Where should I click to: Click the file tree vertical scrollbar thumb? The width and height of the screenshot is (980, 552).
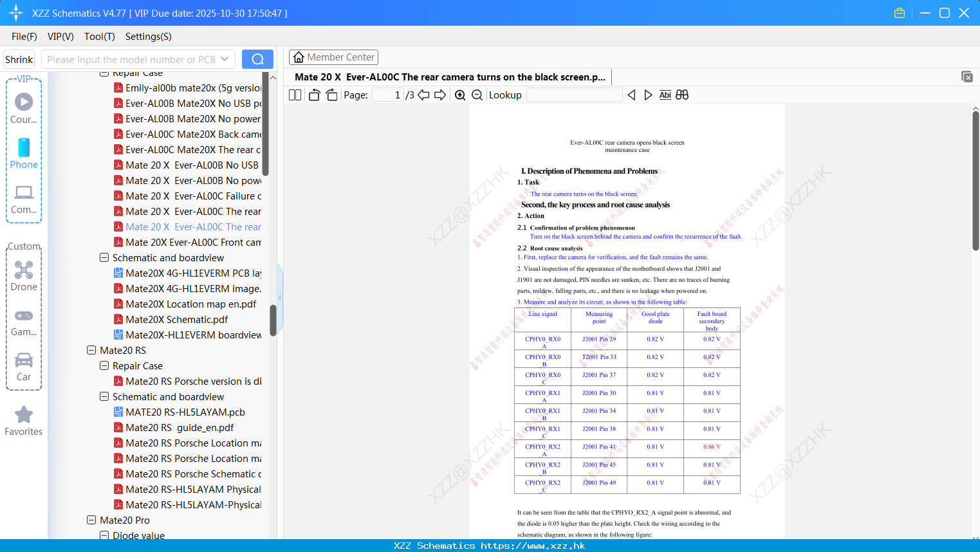pos(273,320)
